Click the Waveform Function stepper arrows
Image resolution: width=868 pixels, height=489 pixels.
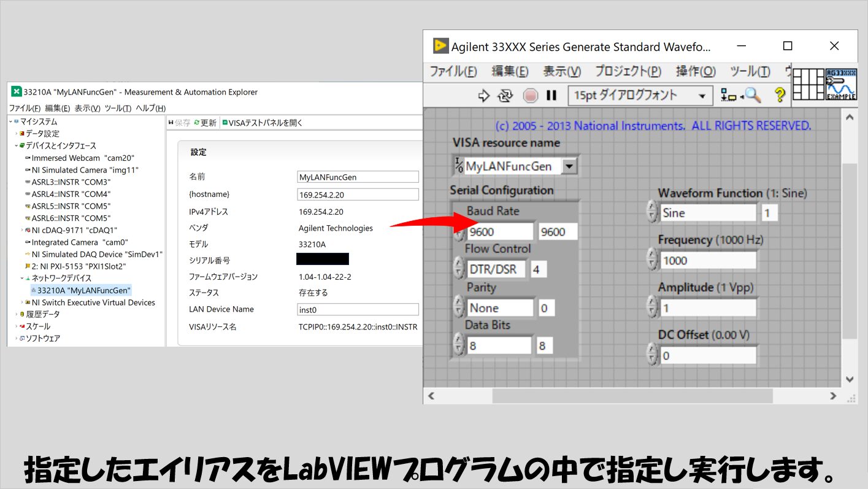click(x=653, y=212)
